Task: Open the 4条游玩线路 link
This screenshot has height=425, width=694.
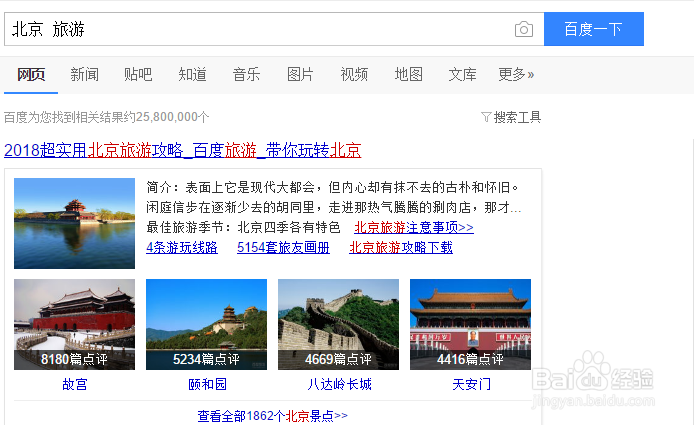Action: click(x=182, y=247)
